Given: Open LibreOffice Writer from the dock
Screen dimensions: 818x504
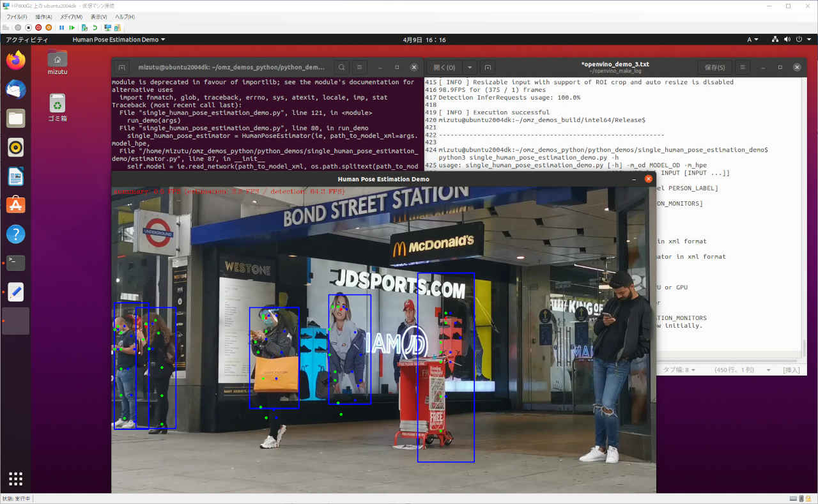Looking at the screenshot, I should [x=16, y=176].
